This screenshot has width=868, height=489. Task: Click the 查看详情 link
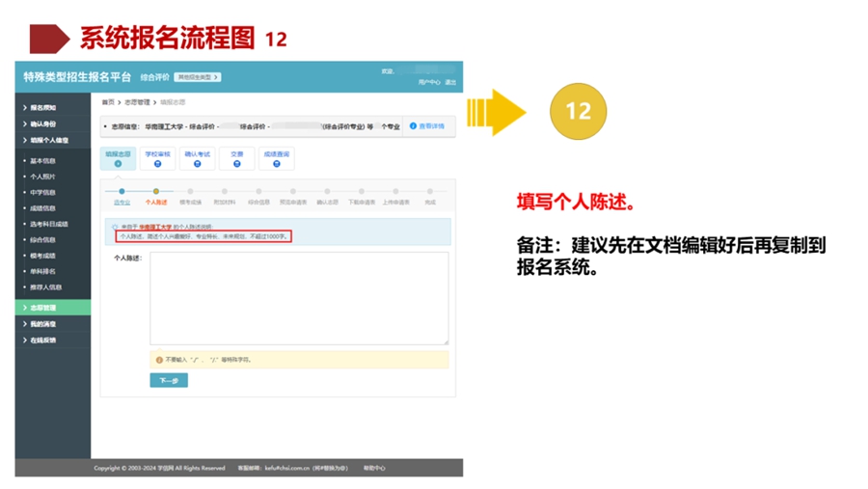point(427,126)
